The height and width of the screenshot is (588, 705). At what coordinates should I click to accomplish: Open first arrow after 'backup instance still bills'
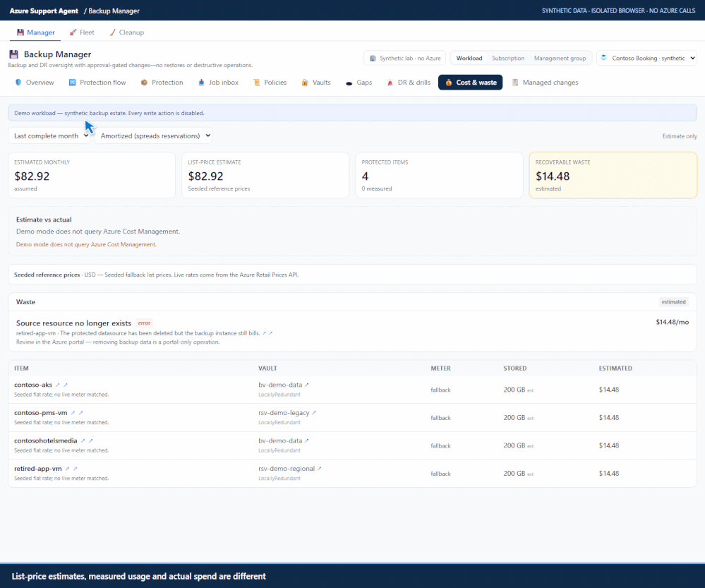click(x=265, y=333)
